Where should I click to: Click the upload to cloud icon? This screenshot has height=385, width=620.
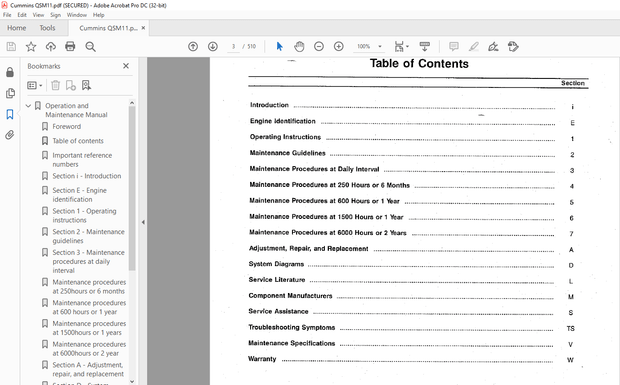coord(51,47)
